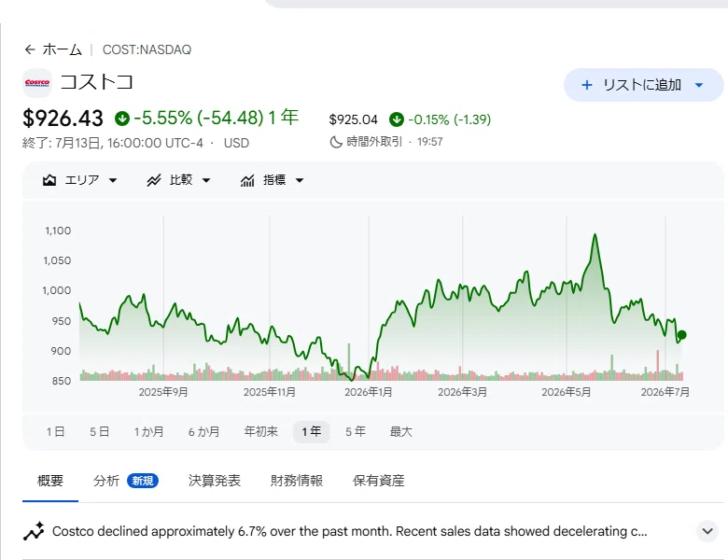Select the 6か月 time range
Viewport: 728px width, 560px height.
point(203,432)
